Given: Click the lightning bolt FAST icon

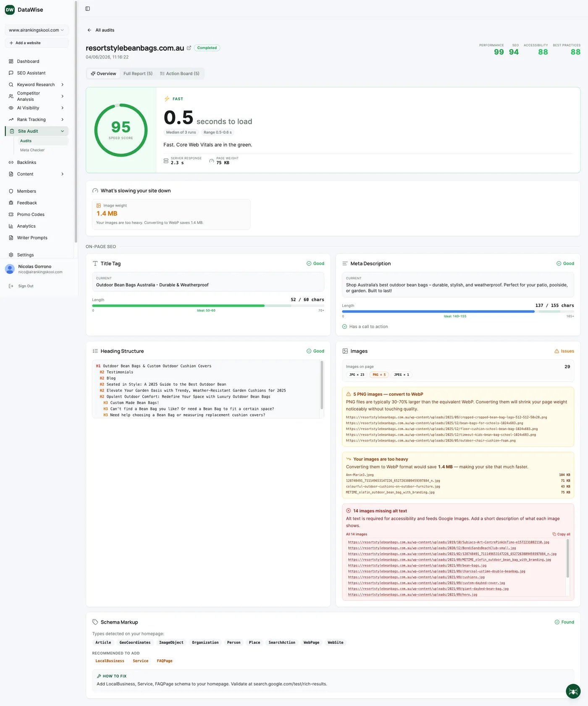Looking at the screenshot, I should [167, 99].
